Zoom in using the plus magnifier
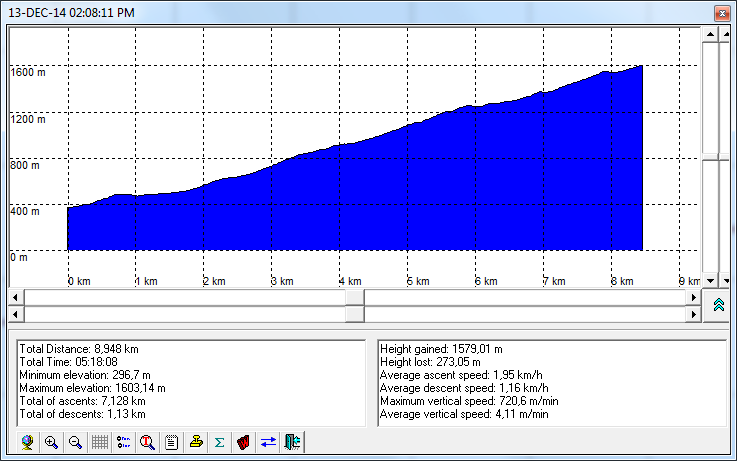This screenshot has height=461, width=737. (x=51, y=442)
